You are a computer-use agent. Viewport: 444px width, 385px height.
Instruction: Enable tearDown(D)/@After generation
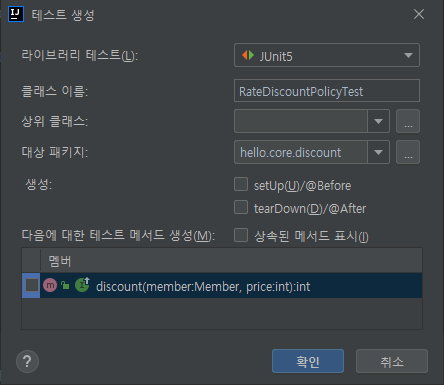241,207
